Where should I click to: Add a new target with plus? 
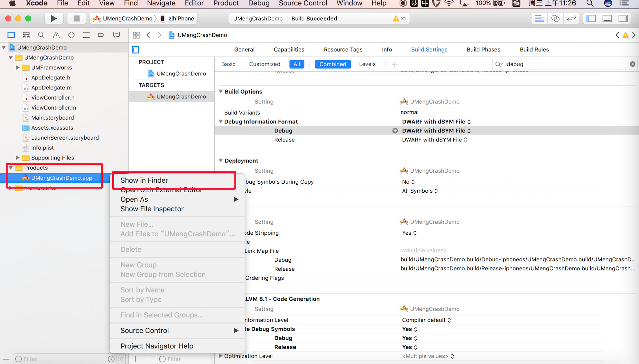click(x=135, y=359)
